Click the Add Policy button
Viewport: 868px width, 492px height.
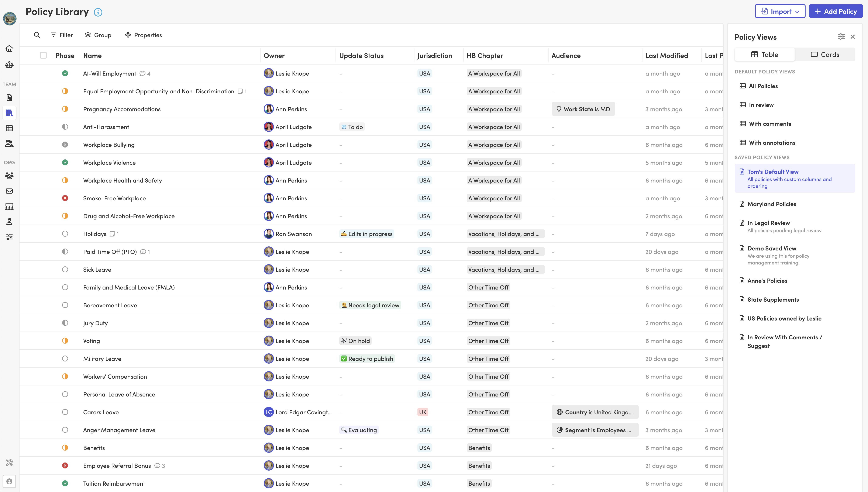pyautogui.click(x=836, y=11)
